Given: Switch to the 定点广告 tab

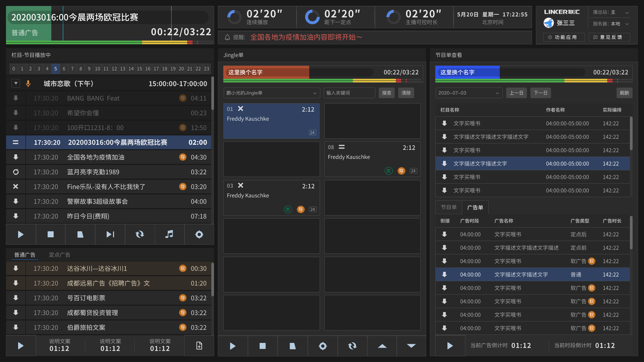Looking at the screenshot, I should [59, 255].
